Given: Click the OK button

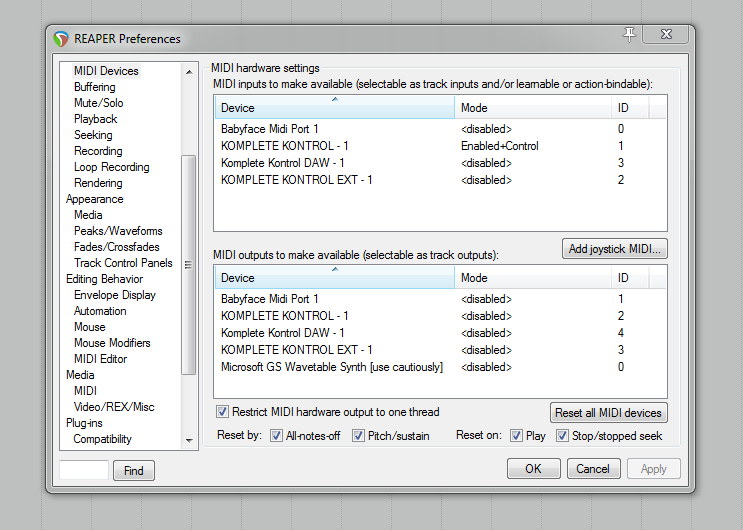Looking at the screenshot, I should pyautogui.click(x=534, y=469).
